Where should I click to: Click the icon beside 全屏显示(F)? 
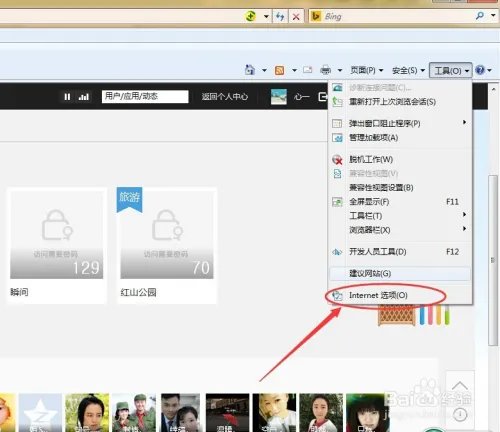(337, 202)
